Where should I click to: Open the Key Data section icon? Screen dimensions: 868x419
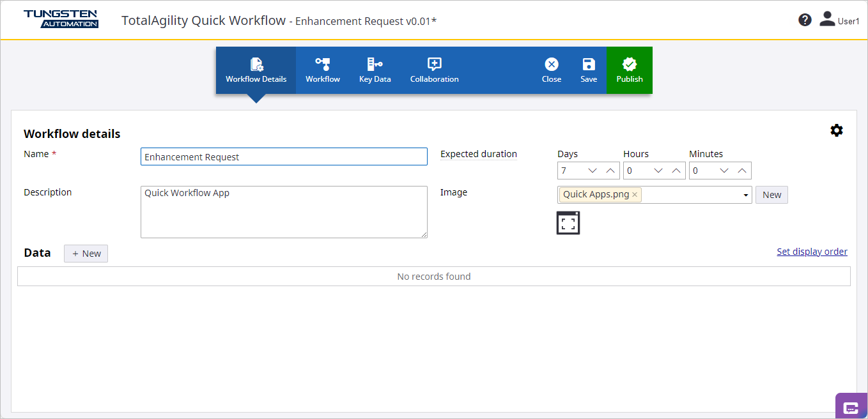pyautogui.click(x=375, y=63)
